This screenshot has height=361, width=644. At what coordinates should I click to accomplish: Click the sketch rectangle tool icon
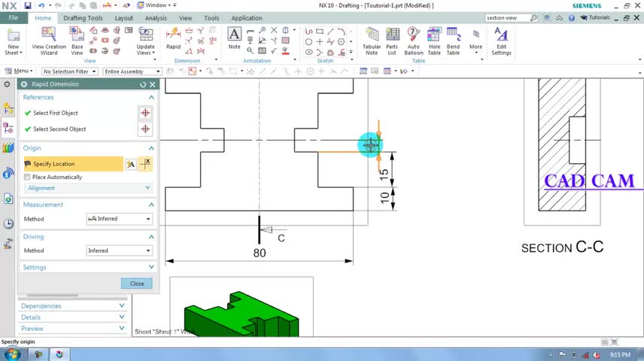tap(320, 32)
